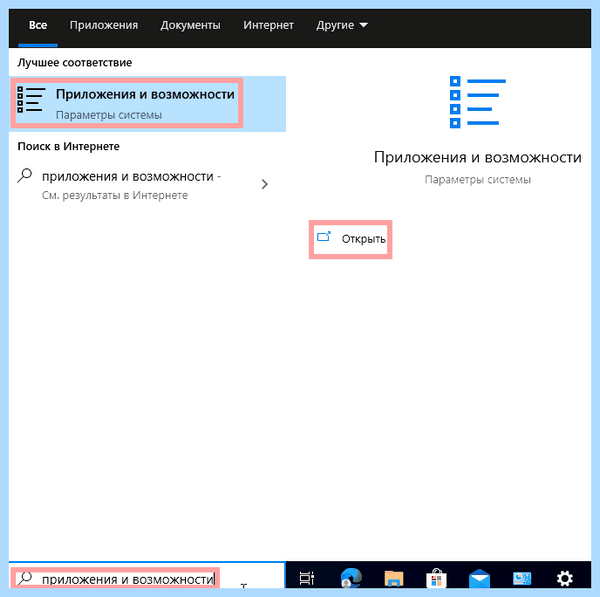Click the large blue Apps & features icon
Viewport: 600px width, 597px height.
[478, 102]
